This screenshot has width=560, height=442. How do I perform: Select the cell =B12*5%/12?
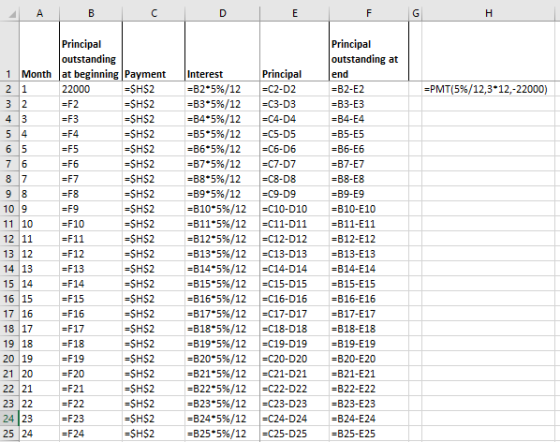point(222,239)
